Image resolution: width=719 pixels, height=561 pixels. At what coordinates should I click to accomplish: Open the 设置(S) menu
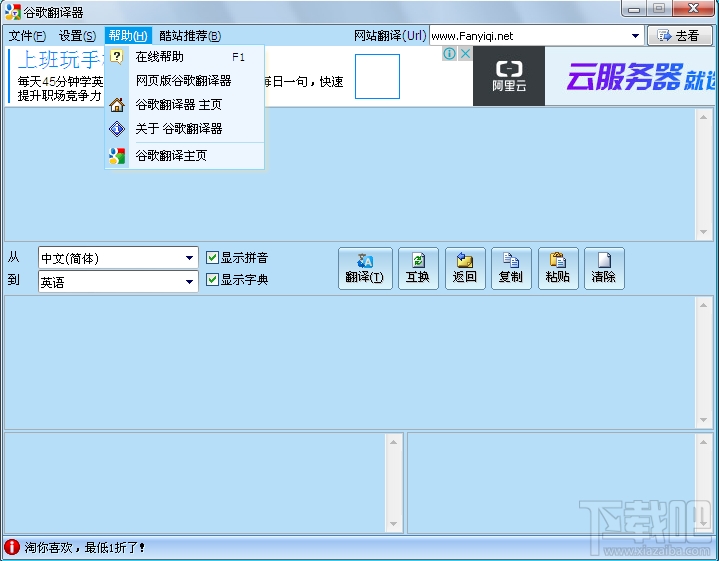point(77,36)
